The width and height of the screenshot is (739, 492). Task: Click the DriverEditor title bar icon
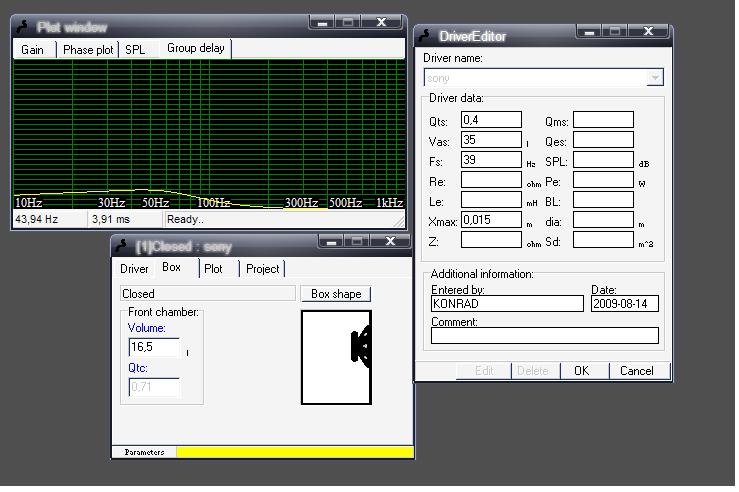pos(426,36)
